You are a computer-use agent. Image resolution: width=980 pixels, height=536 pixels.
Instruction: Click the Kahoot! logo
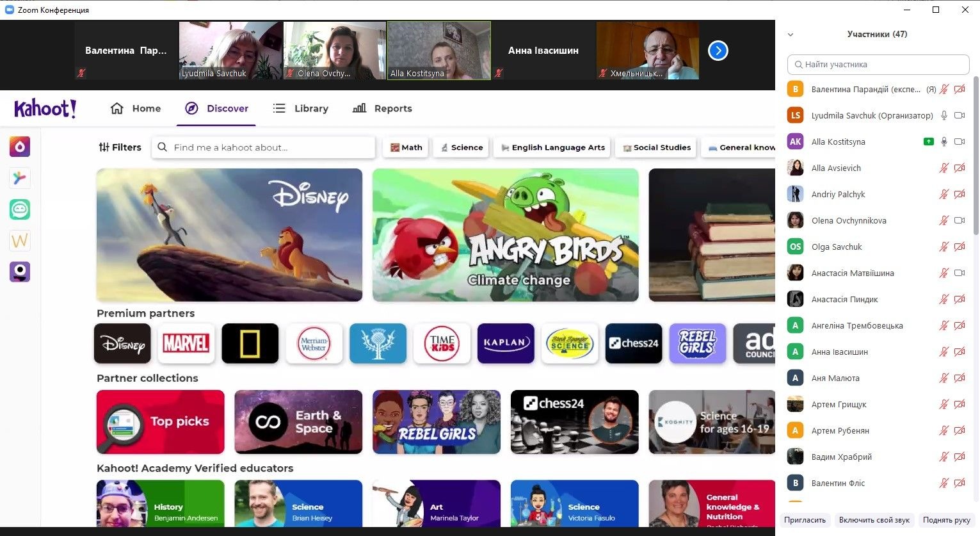pyautogui.click(x=45, y=109)
